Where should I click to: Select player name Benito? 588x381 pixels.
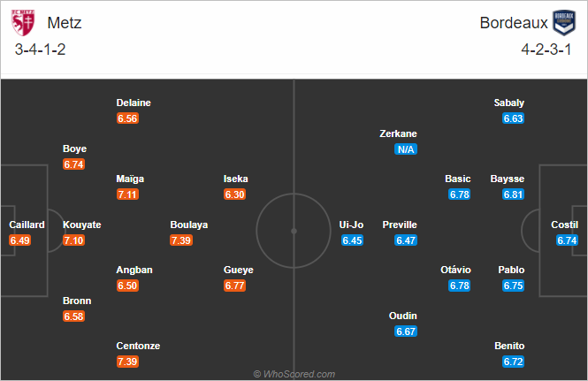tap(509, 346)
